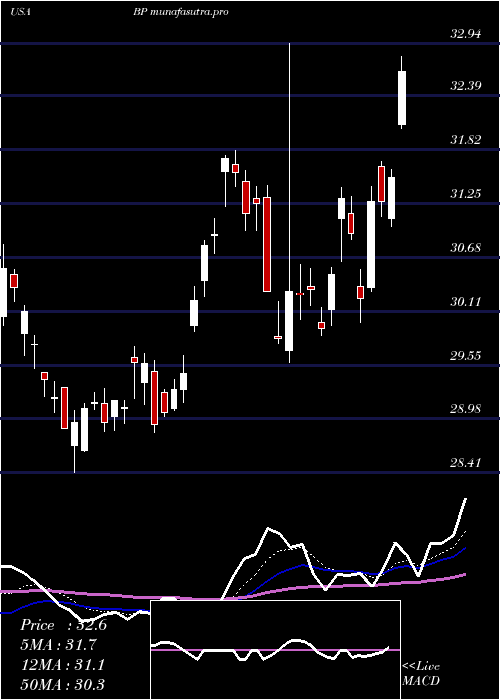
Task: Click the 31.25 price axis label
Action: coord(466,194)
